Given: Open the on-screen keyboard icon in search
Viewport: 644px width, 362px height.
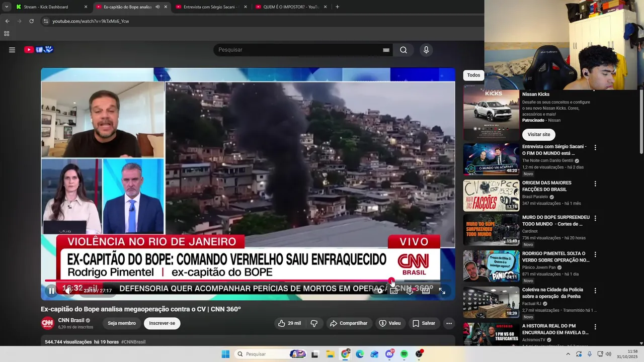Looking at the screenshot, I should pyautogui.click(x=386, y=50).
